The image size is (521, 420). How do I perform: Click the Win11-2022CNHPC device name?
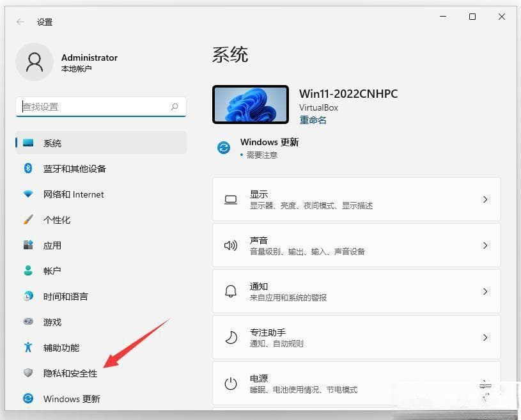[x=348, y=94]
